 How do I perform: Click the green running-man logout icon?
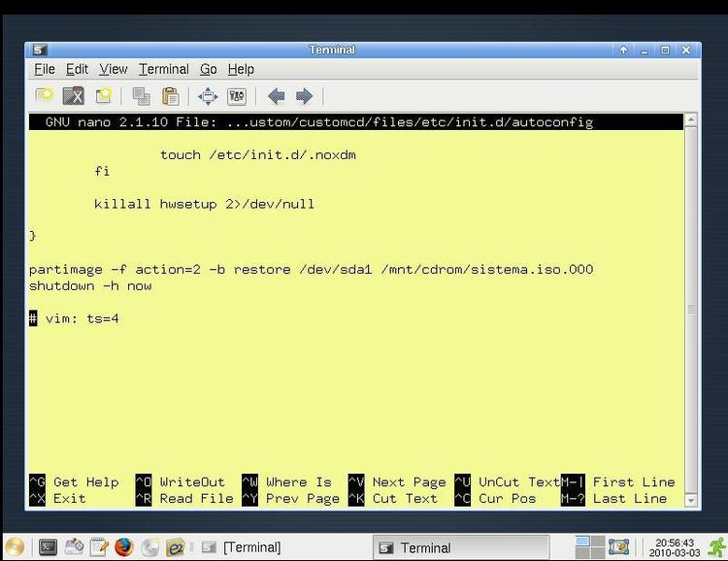(716, 547)
